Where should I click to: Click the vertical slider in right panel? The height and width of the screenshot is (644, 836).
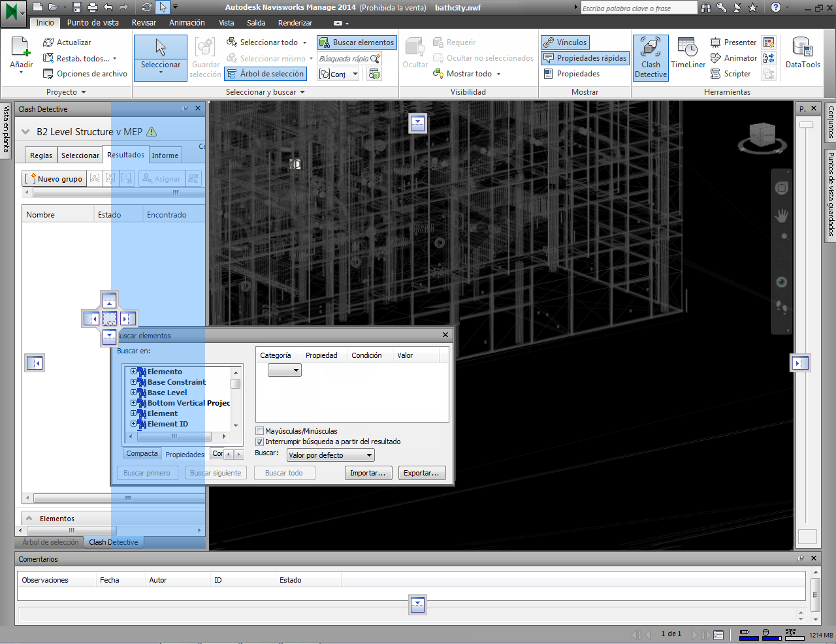807,125
